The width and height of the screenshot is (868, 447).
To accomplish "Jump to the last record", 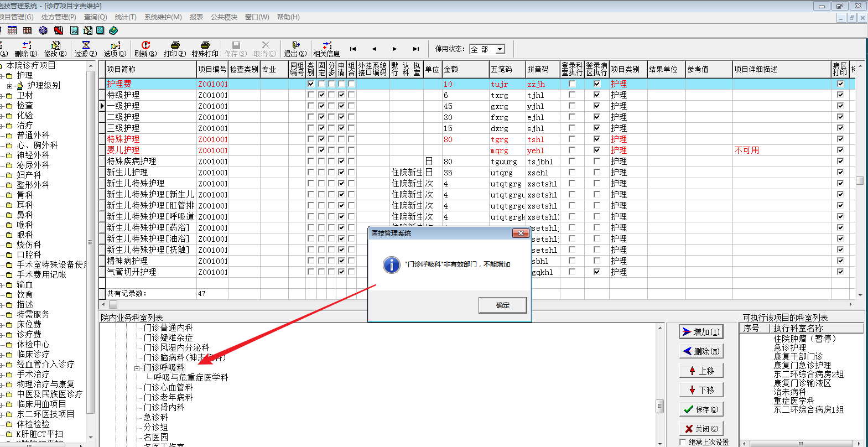I will click(x=416, y=49).
